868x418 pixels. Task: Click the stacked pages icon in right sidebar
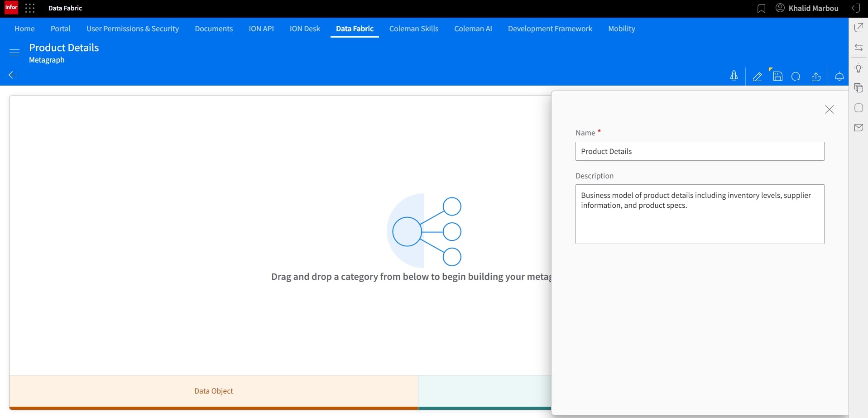(858, 88)
